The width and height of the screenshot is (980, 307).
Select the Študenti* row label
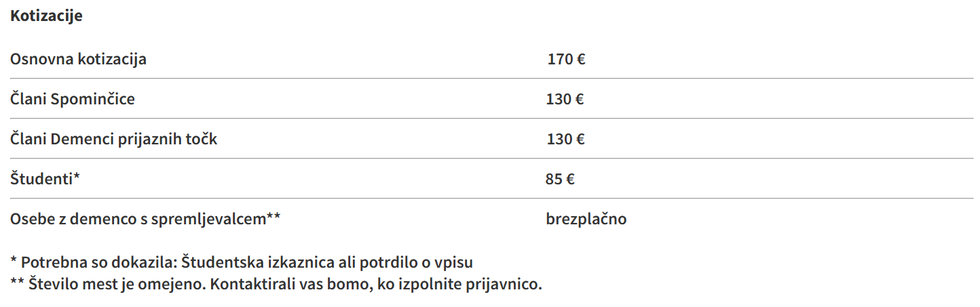pyautogui.click(x=45, y=179)
